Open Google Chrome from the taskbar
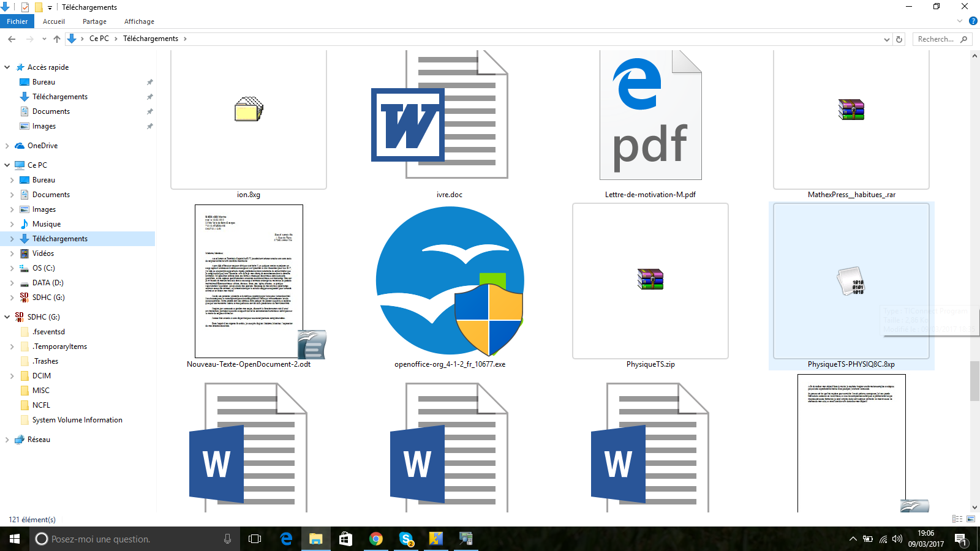Screen dimensions: 980x551 376,539
